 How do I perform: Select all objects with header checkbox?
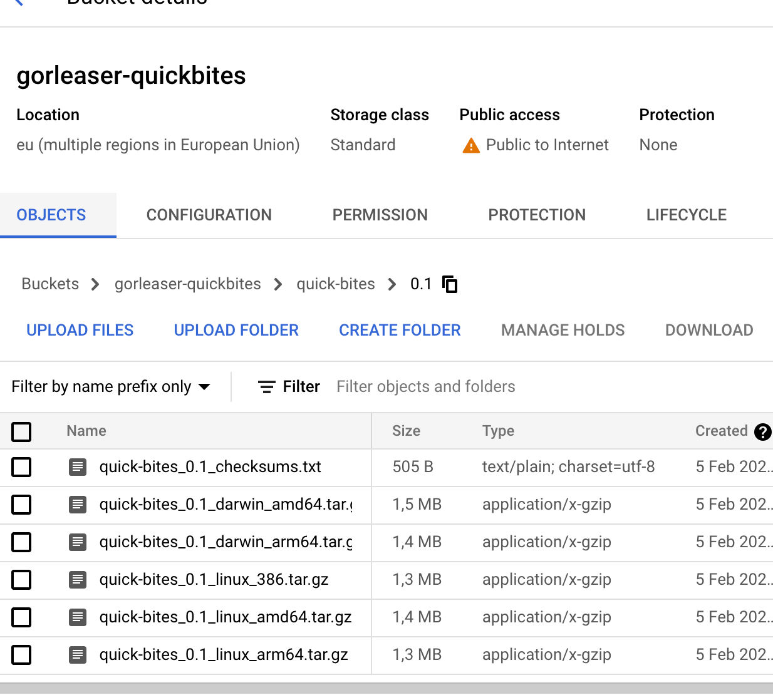[21, 431]
